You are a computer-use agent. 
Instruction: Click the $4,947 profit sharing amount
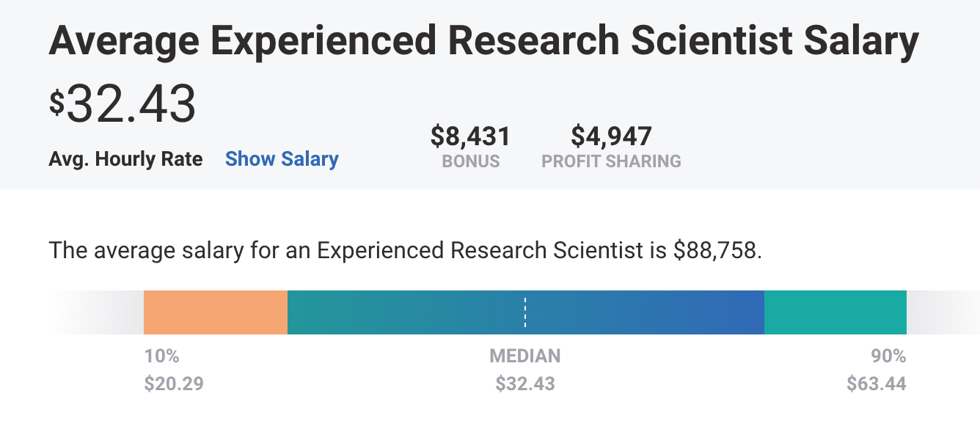611,136
